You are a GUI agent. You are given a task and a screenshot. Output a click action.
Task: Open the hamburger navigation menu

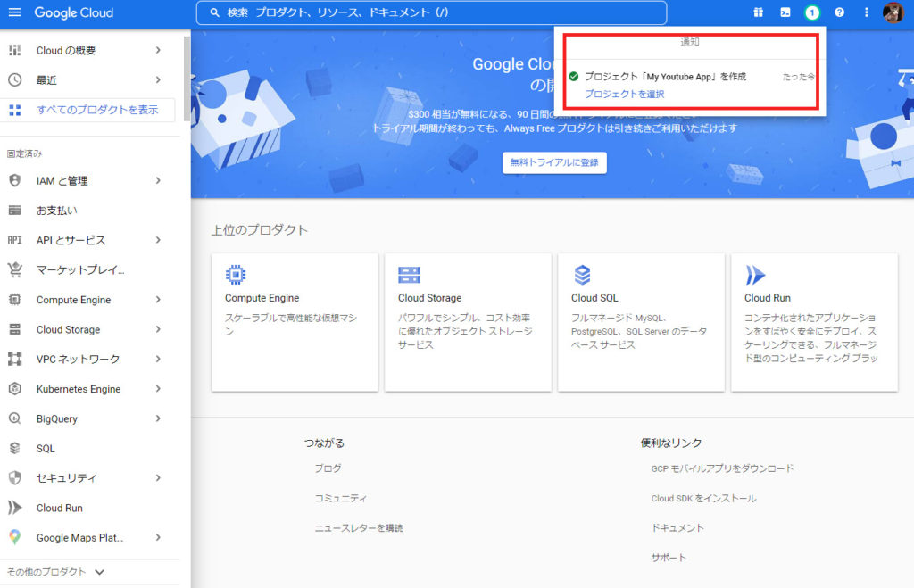tap(14, 12)
